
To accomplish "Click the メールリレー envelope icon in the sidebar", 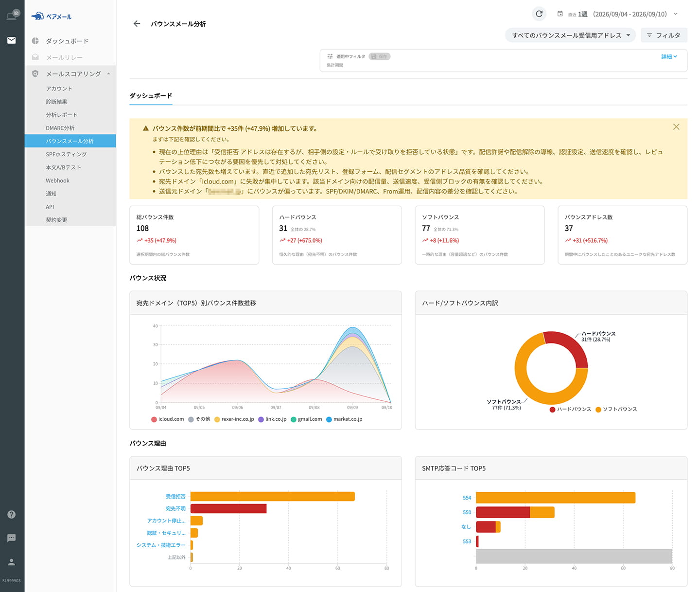I will [35, 57].
